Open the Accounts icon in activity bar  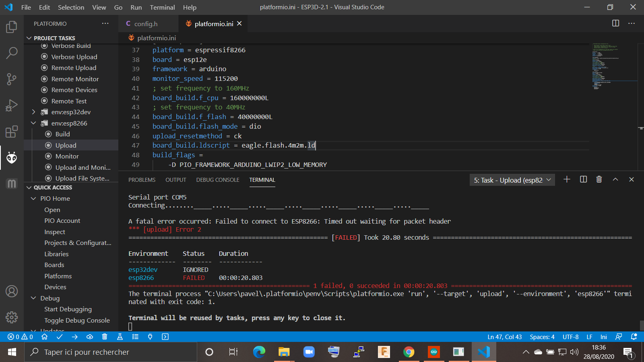point(12,291)
